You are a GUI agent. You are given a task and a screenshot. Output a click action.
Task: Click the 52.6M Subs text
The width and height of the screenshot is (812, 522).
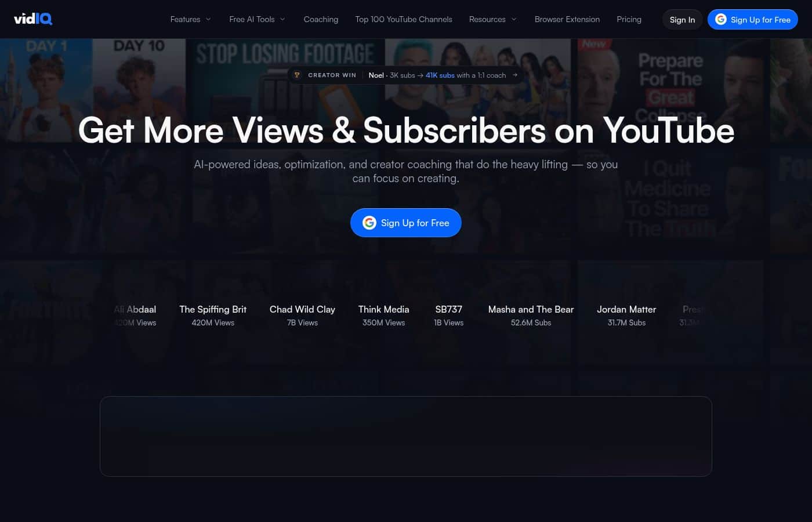pos(531,322)
